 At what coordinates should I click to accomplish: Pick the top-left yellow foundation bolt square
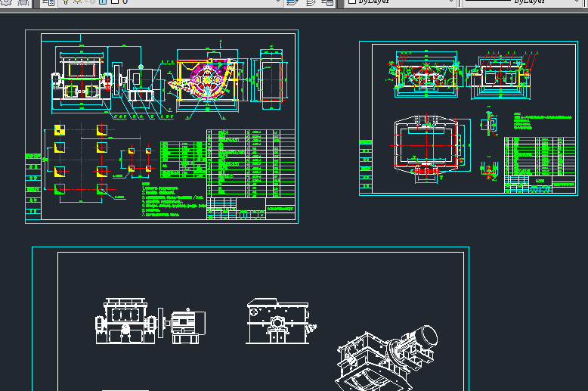pyautogui.click(x=60, y=130)
